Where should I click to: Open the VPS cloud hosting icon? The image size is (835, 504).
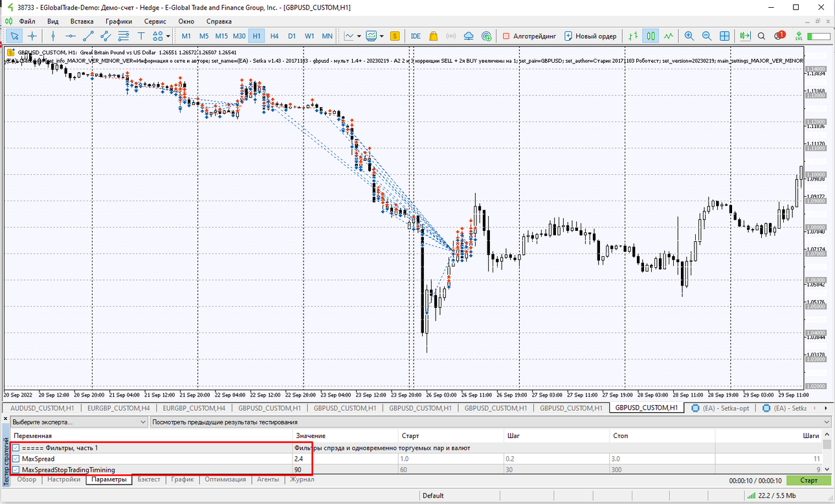(469, 36)
